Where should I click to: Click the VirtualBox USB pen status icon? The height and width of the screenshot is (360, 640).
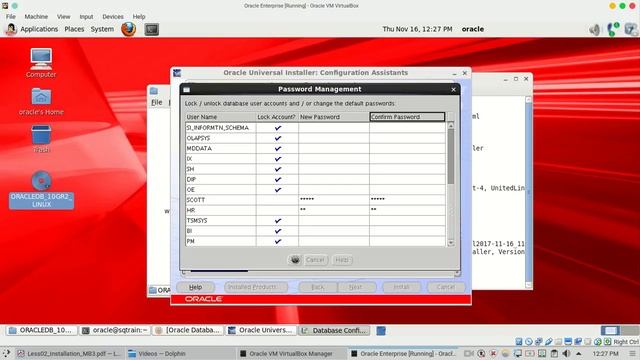(x=549, y=342)
